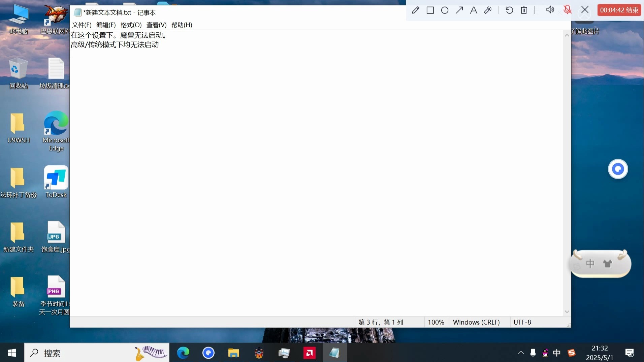Toggle the system speaker sound recording
This screenshot has height=362, width=644.
(550, 10)
